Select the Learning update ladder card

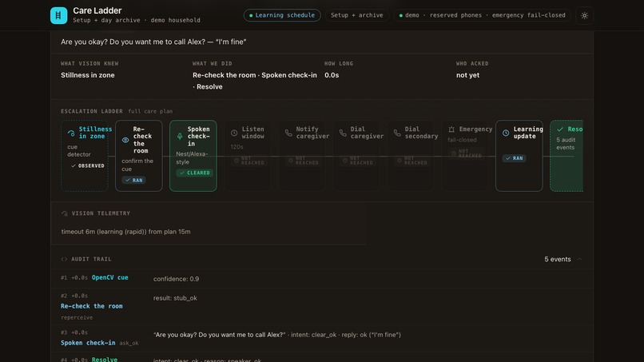(519, 156)
